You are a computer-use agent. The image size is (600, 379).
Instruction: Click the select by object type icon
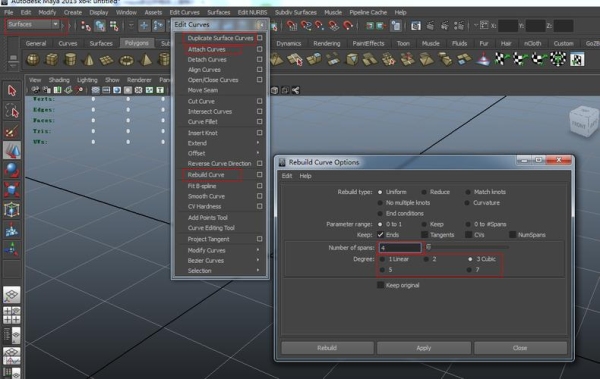[x=100, y=26]
